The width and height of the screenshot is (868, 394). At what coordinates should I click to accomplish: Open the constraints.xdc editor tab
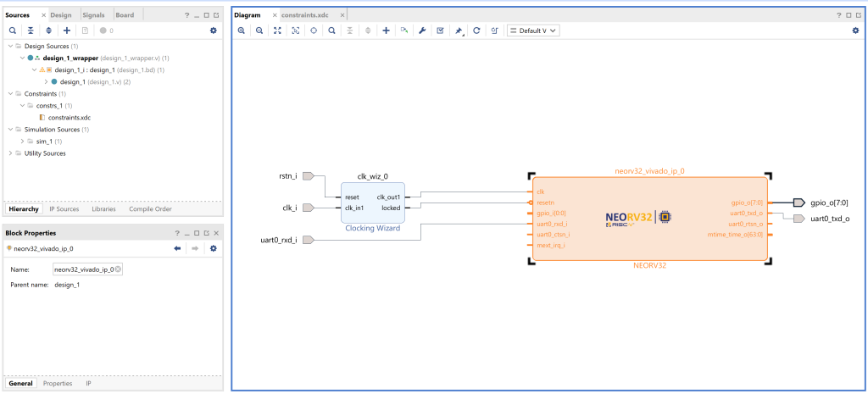305,15
